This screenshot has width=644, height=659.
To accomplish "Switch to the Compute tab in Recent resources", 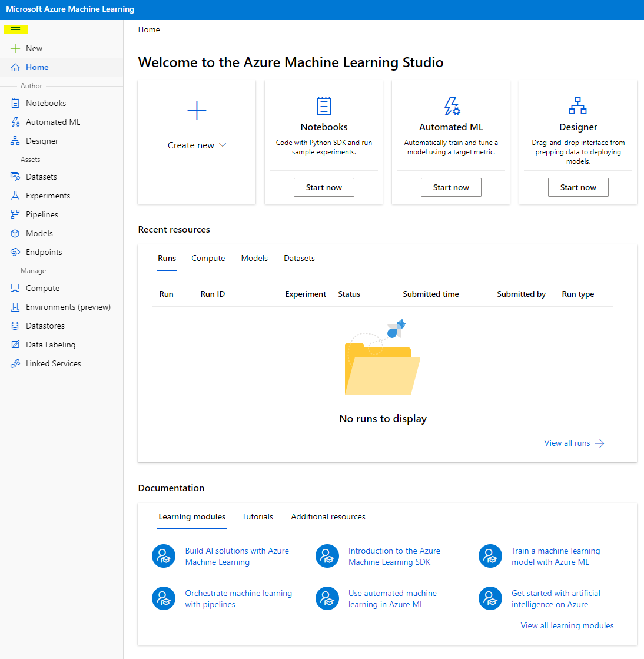I will coord(208,258).
